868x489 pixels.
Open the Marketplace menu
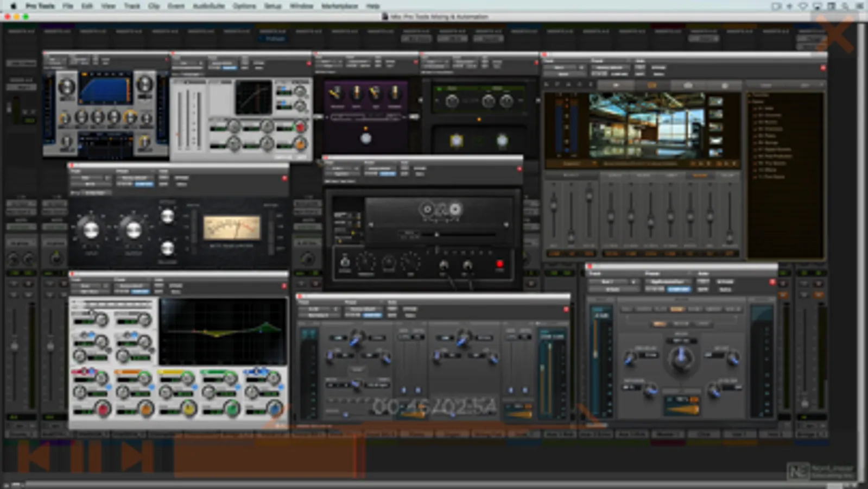pos(339,6)
